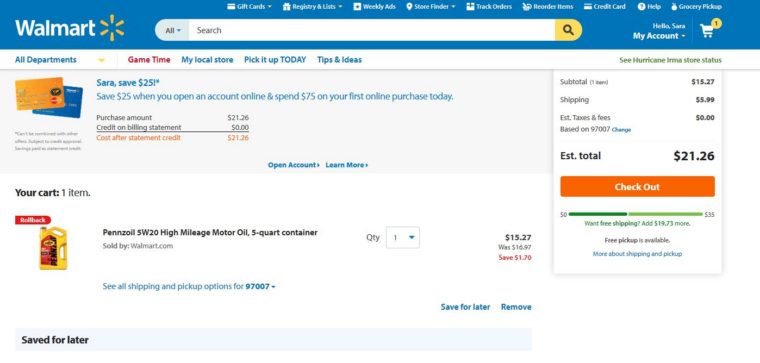Expand shipping options for 97007
The height and width of the screenshot is (363, 760).
pos(189,286)
